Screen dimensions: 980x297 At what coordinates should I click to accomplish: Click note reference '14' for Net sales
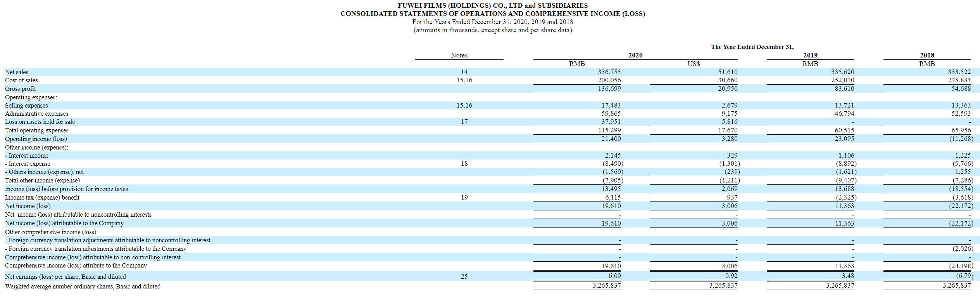click(464, 72)
